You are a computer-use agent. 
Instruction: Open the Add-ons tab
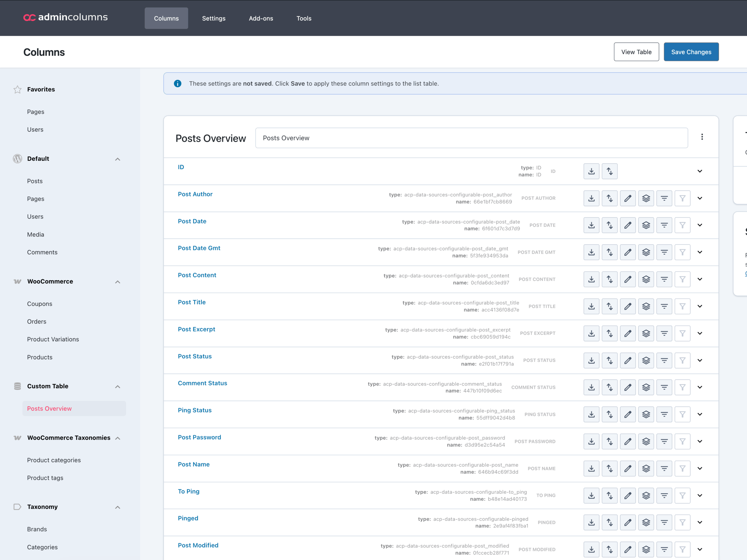[261, 18]
